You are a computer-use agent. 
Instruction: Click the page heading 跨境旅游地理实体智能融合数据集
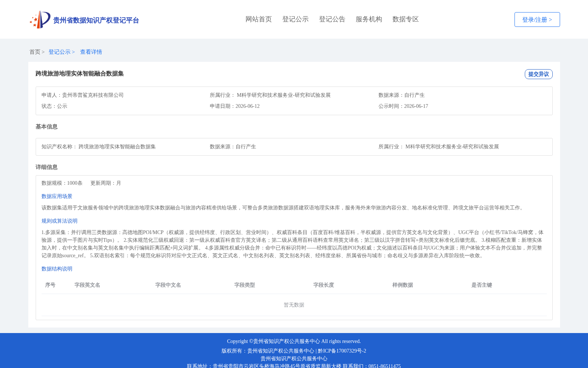[x=80, y=74]
